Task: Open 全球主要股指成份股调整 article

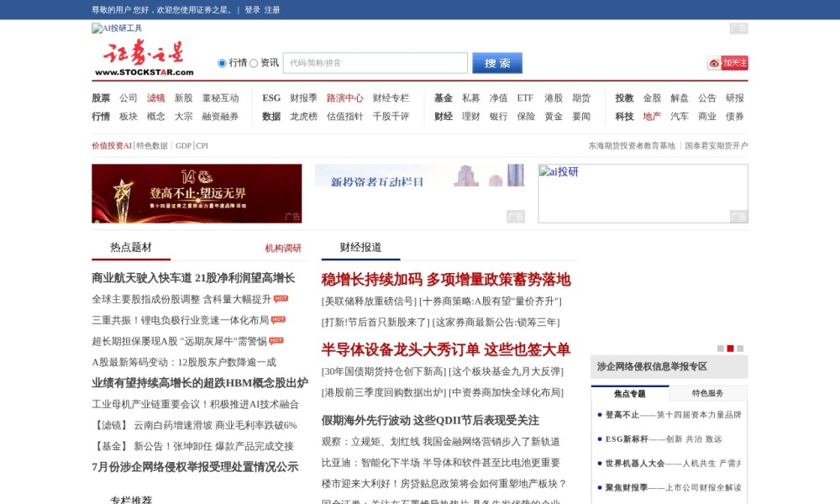Action: pyautogui.click(x=181, y=299)
